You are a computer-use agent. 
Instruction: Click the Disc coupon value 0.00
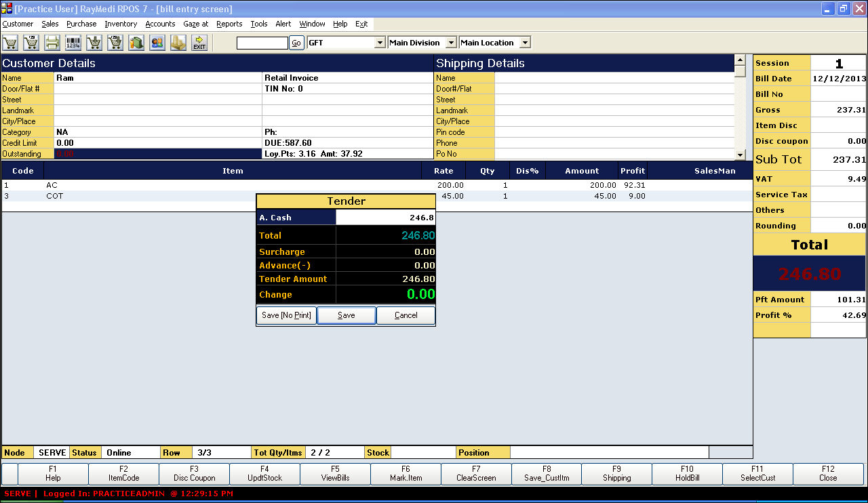pyautogui.click(x=839, y=141)
